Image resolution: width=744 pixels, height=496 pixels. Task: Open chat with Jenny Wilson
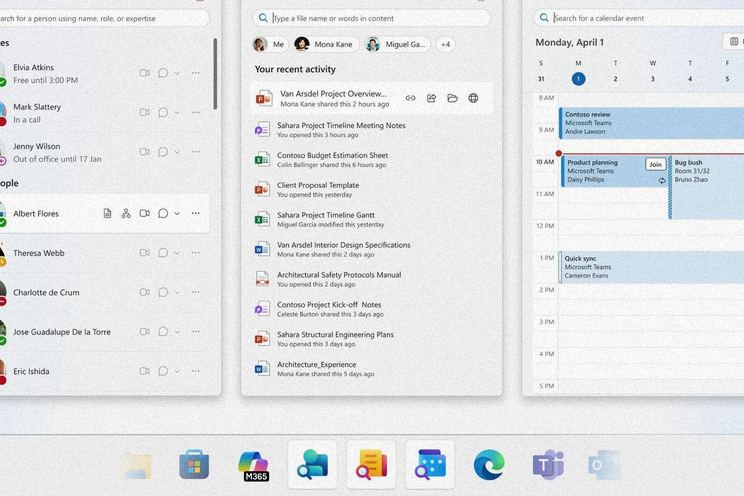coord(163,152)
